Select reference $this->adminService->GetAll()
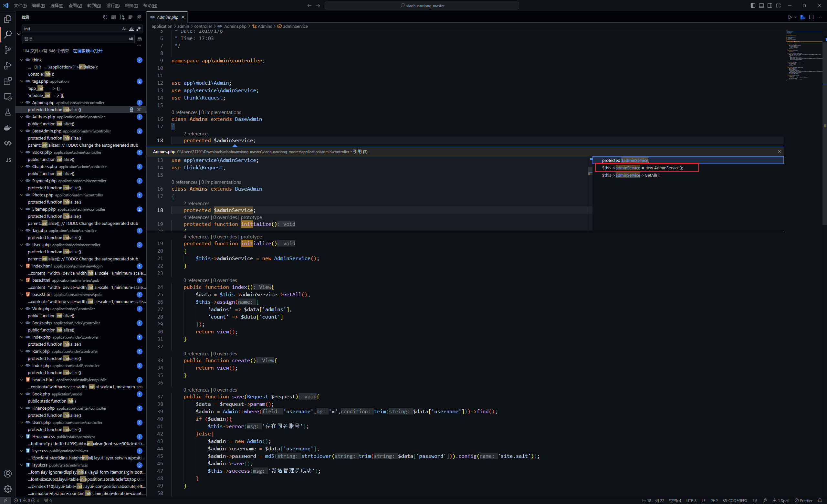Screen dimensions: 827x504 630,175
